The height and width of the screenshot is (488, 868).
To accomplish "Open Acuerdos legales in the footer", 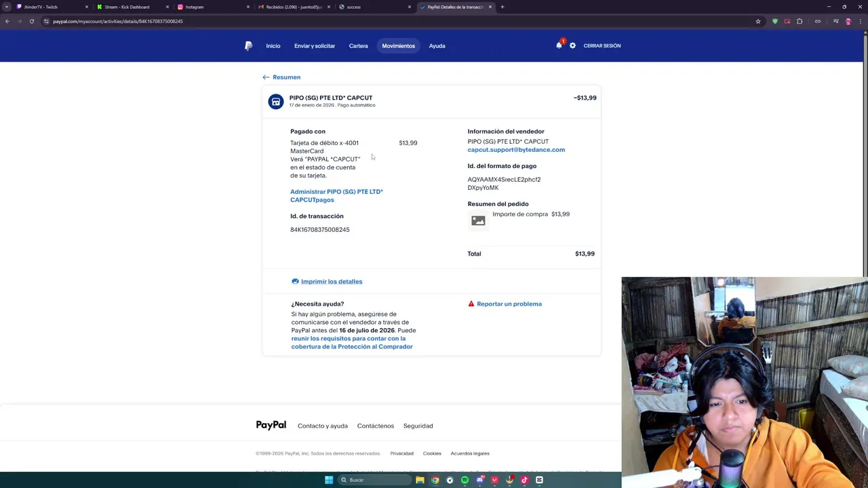I will 470,453.
